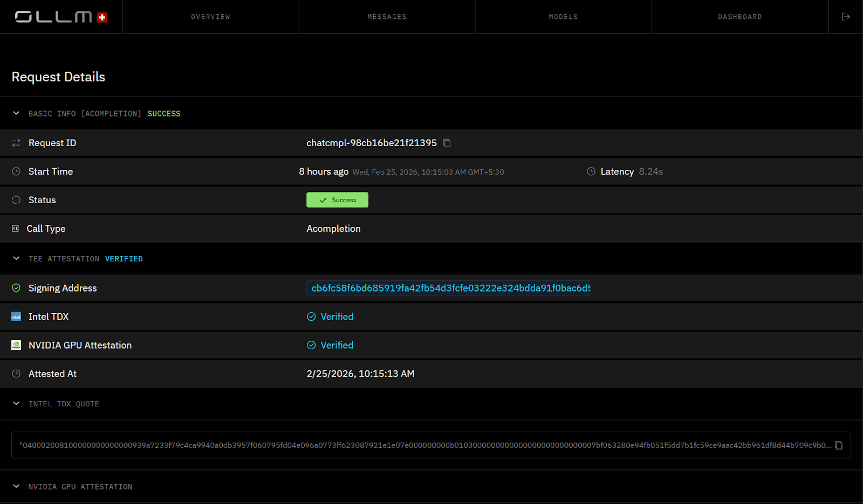The image size is (863, 504).
Task: Copy the Request ID value
Action: 447,143
